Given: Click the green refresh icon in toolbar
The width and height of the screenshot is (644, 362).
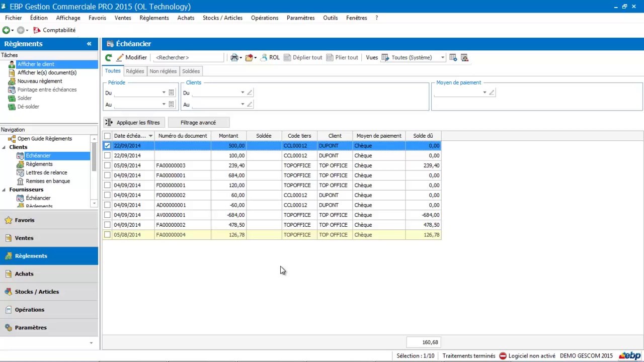Looking at the screenshot, I should 108,57.
